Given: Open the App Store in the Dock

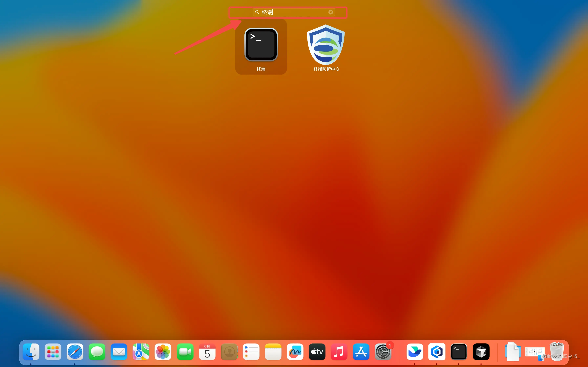Looking at the screenshot, I should point(361,352).
